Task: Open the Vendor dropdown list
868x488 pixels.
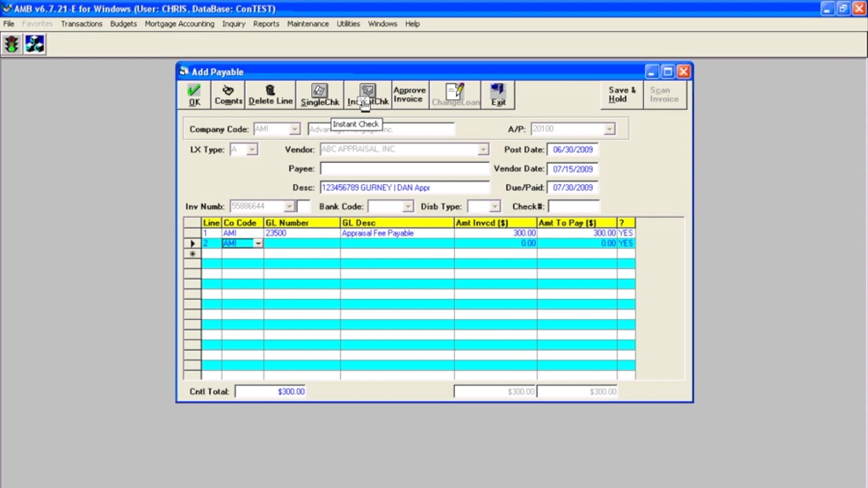Action: [x=483, y=150]
